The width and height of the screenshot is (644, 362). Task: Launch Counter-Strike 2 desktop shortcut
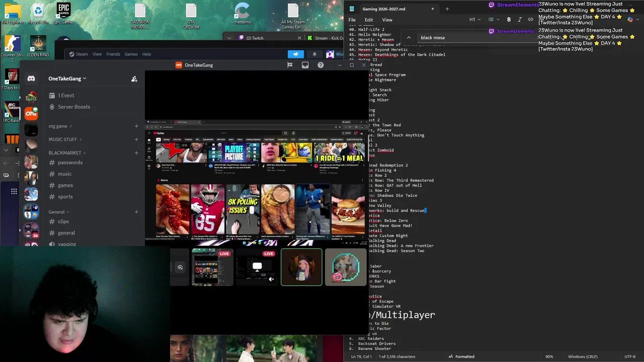tap(13, 48)
